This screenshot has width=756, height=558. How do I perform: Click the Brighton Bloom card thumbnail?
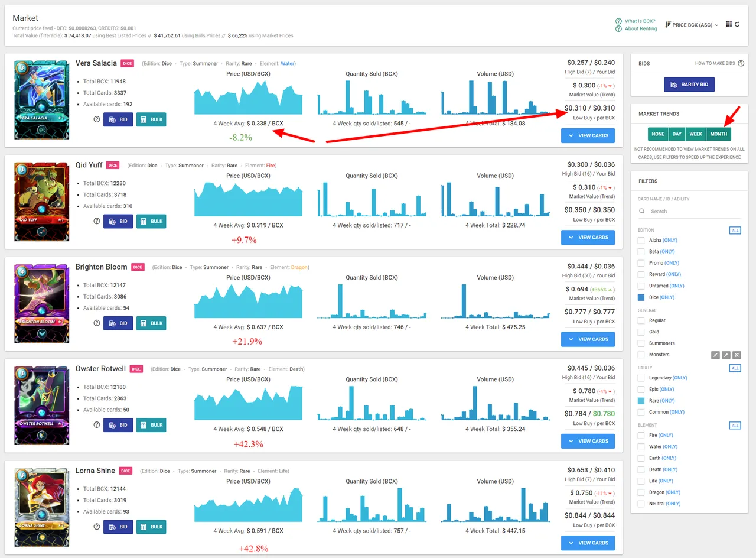(x=41, y=304)
